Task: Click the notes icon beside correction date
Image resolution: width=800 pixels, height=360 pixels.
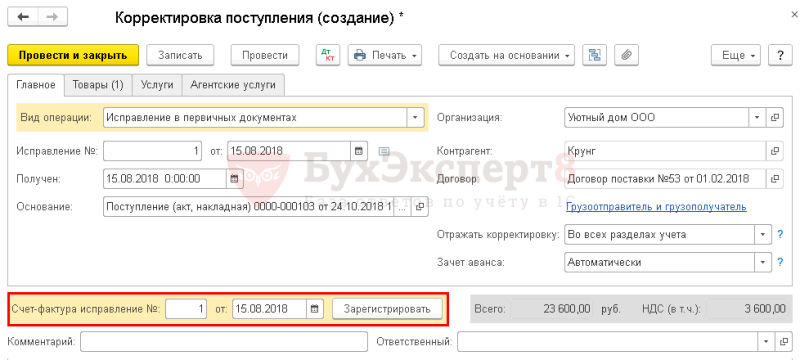Action: click(x=384, y=151)
